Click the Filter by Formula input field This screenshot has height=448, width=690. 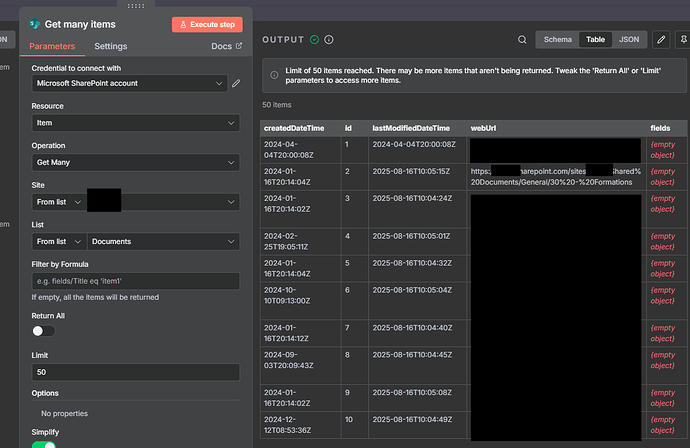pos(134,281)
